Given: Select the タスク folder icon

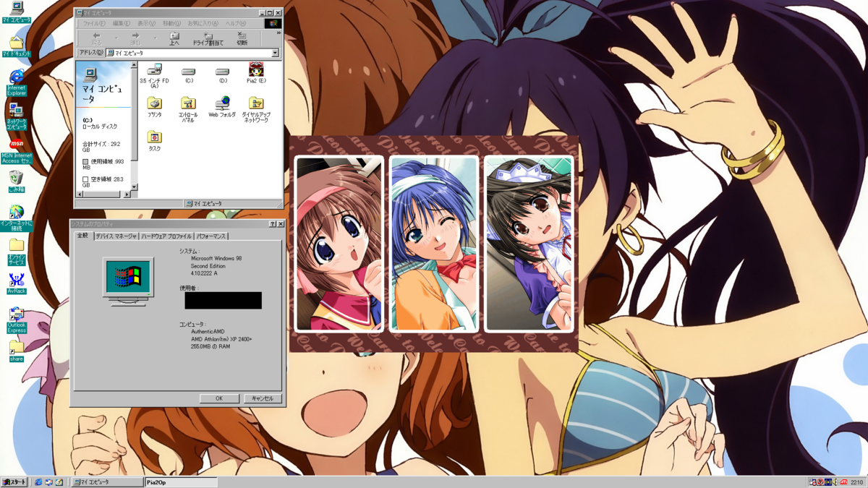Looking at the screenshot, I should click(154, 141).
